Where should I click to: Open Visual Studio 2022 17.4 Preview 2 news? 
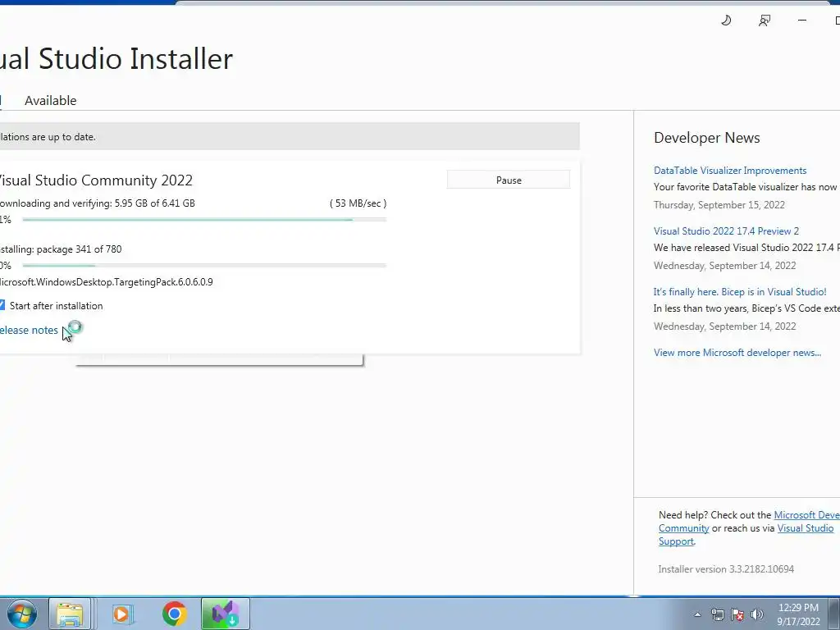click(726, 231)
